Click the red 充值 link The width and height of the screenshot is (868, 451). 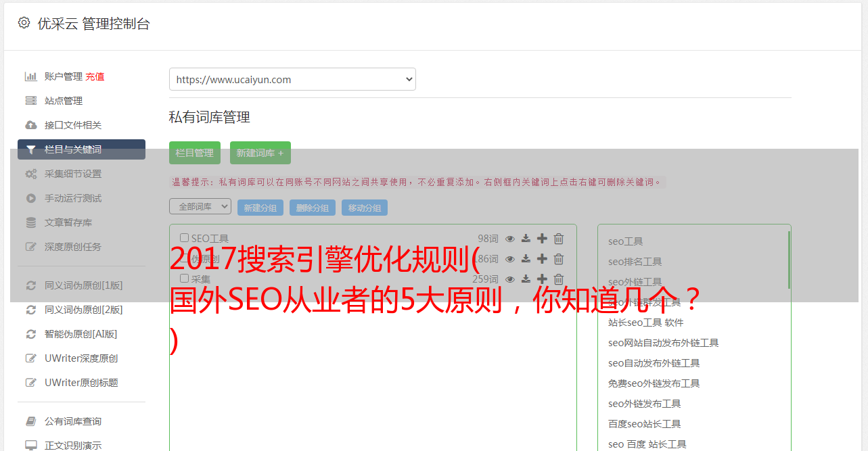click(x=95, y=76)
